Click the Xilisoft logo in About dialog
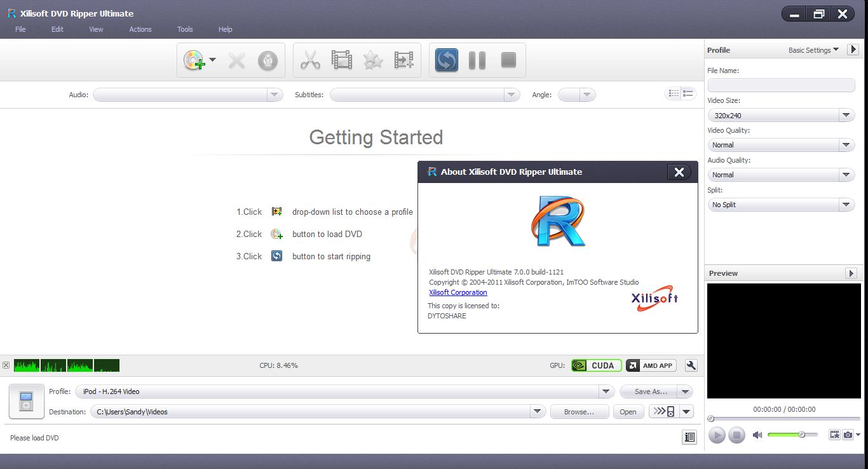 (654, 299)
